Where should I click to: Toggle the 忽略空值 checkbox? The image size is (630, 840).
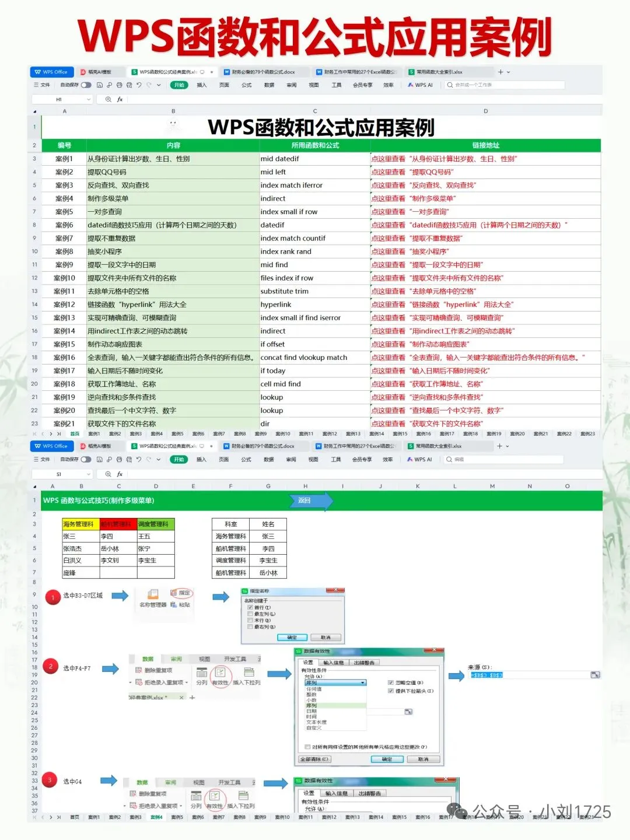(391, 682)
